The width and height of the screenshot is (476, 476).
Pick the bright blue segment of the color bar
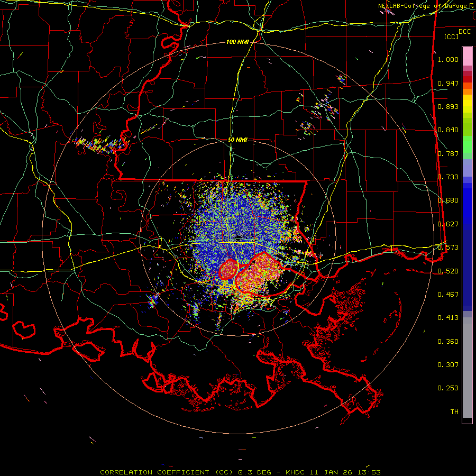[x=467, y=204]
